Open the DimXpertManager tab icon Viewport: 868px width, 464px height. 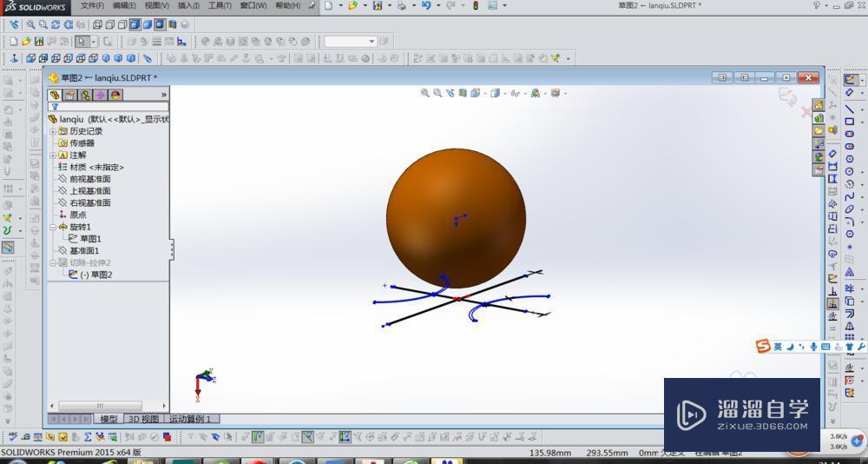[x=100, y=95]
